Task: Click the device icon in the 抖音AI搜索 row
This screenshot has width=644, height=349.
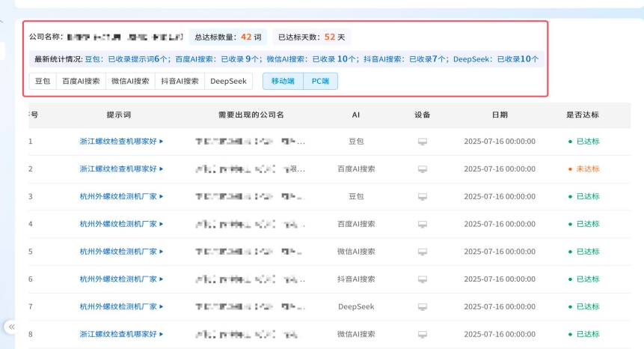Action: coord(422,279)
